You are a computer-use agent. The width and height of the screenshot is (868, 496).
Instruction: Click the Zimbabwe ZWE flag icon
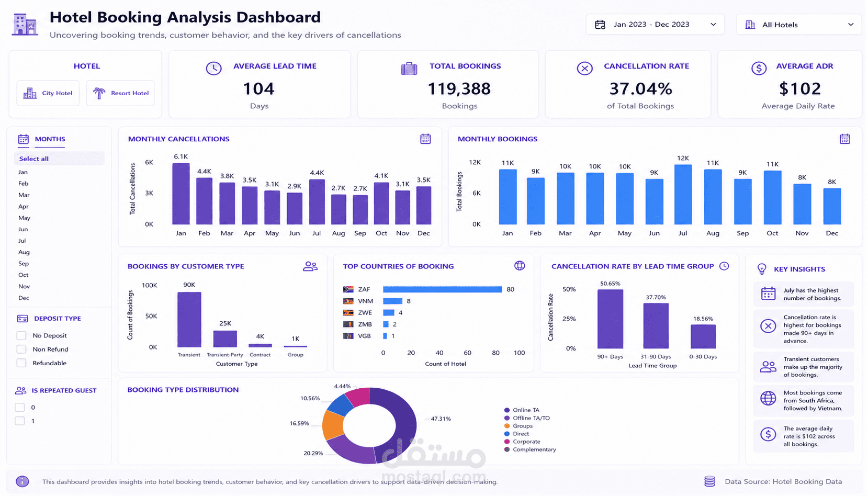(348, 313)
